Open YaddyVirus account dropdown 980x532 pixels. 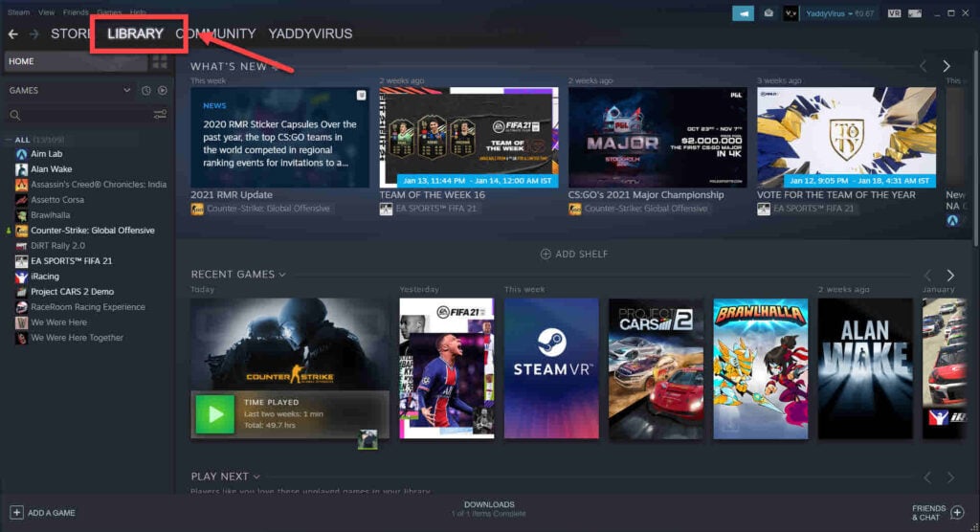(839, 13)
